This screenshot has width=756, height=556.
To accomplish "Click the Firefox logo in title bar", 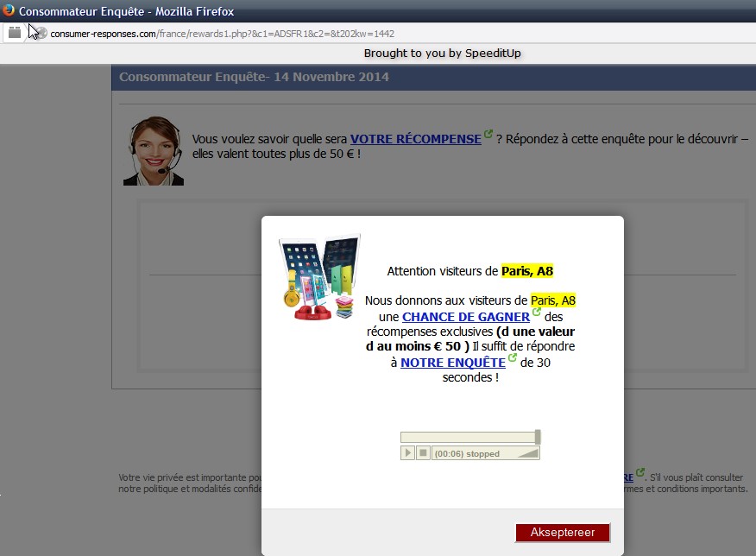I will 9,11.
